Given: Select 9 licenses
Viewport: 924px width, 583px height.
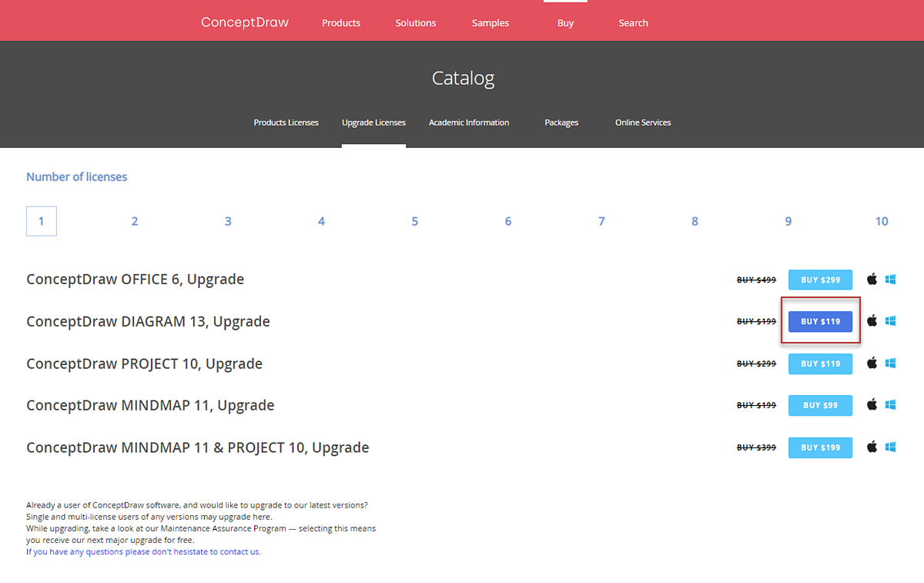Looking at the screenshot, I should click(788, 221).
